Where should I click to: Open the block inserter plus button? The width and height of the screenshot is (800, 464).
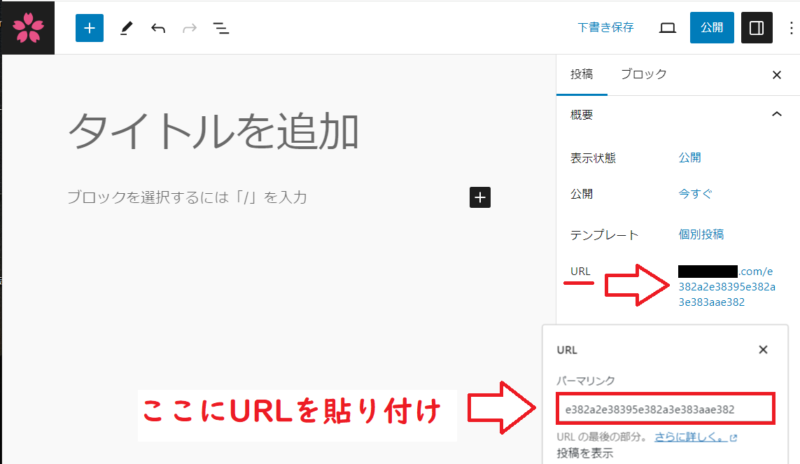tap(89, 28)
